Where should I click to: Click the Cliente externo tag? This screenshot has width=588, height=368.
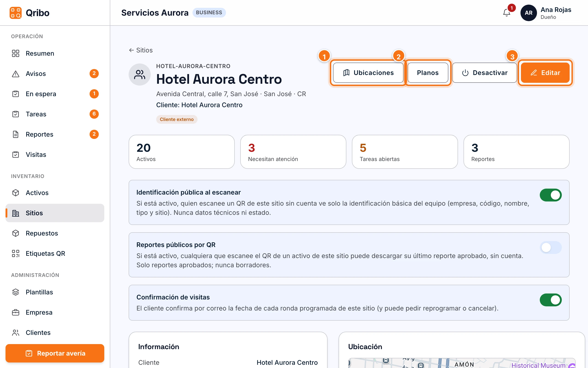point(177,119)
